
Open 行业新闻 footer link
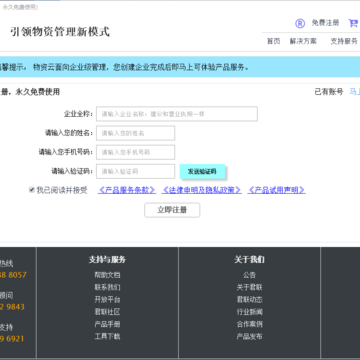[x=249, y=312]
